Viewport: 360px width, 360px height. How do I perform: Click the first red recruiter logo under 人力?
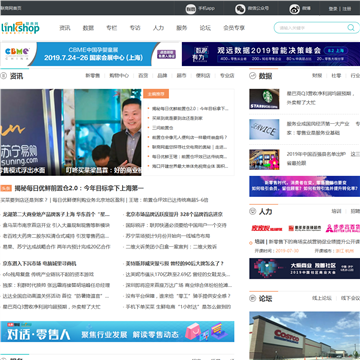click(x=267, y=228)
